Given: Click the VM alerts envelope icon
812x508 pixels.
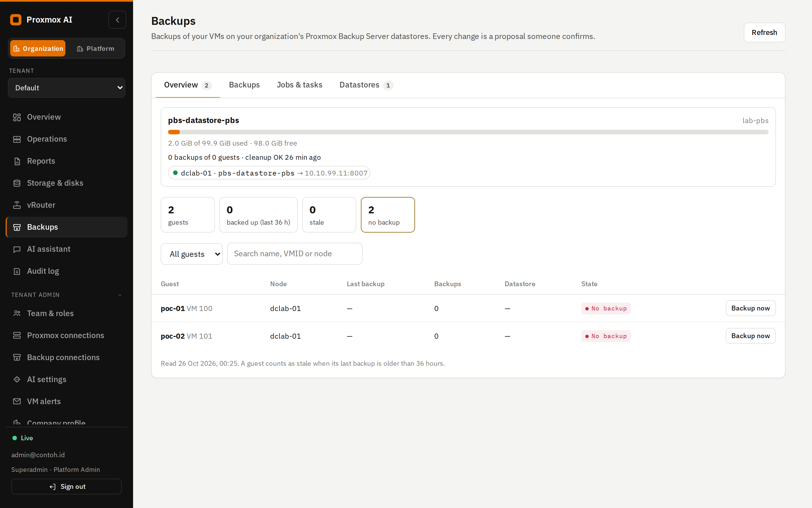Looking at the screenshot, I should (x=17, y=402).
